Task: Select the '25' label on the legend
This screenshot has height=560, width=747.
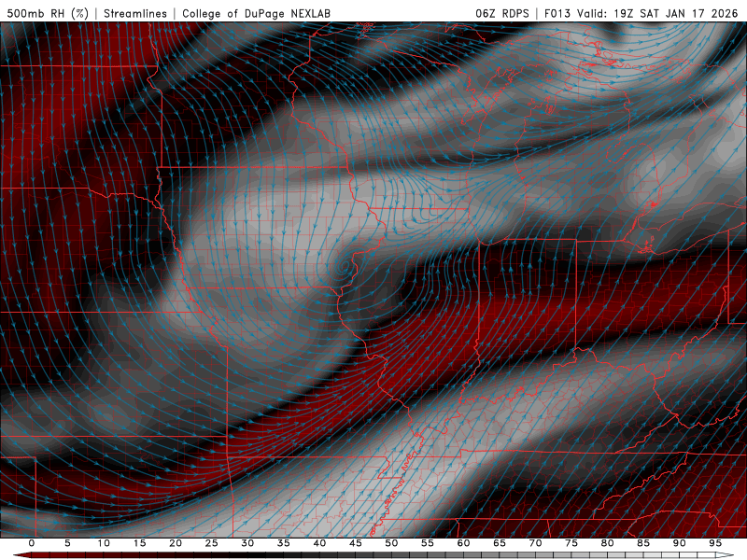Action: pos(212,543)
